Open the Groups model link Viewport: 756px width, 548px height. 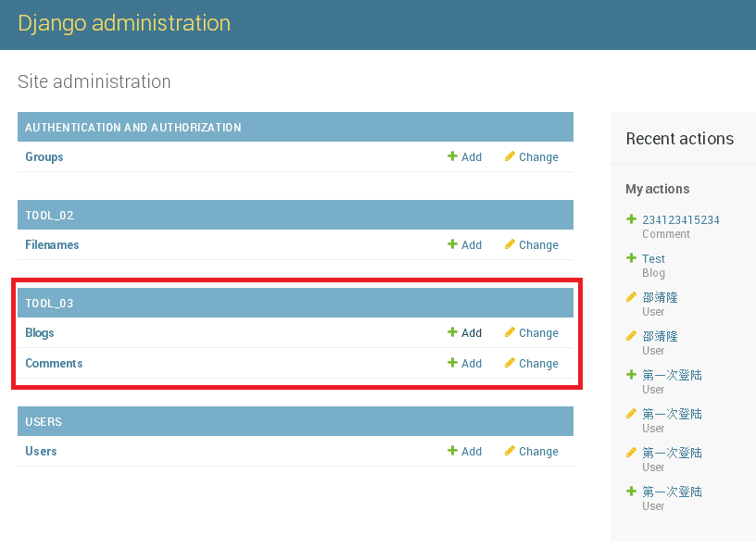tap(44, 157)
